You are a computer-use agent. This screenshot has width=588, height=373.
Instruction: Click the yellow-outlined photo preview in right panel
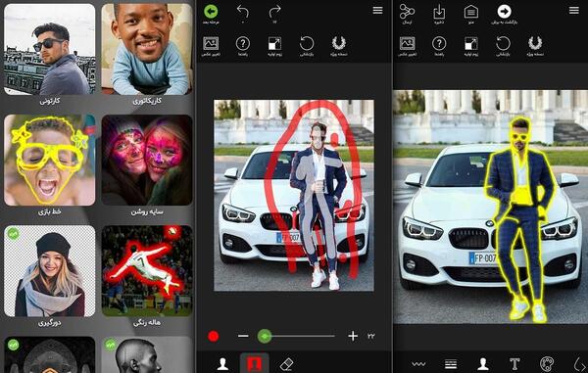coord(491,207)
